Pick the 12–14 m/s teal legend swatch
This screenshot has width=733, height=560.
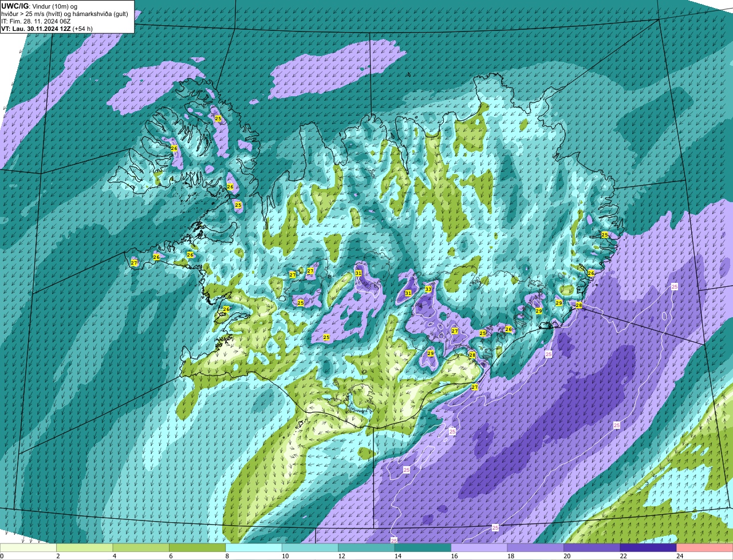click(x=367, y=548)
